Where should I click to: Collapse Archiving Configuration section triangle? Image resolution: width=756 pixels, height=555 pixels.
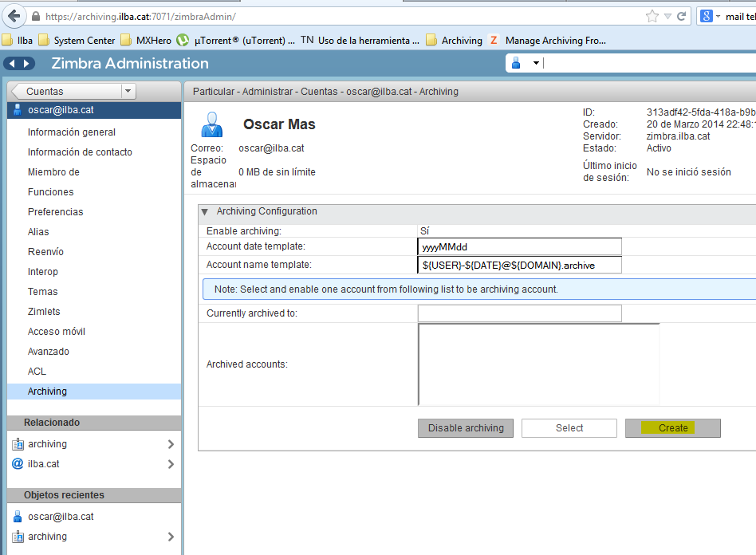pyautogui.click(x=205, y=211)
